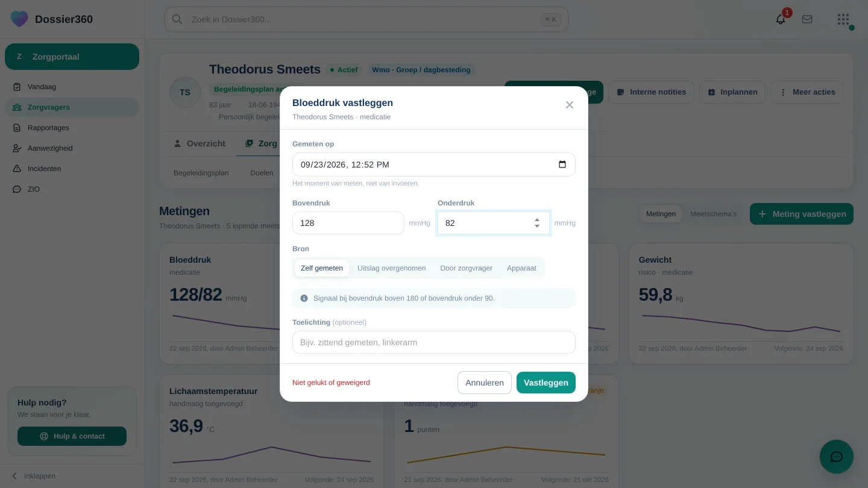Image resolution: width=868 pixels, height=488 pixels.
Task: Click the Incidenten warning icon
Action: pyautogui.click(x=17, y=169)
